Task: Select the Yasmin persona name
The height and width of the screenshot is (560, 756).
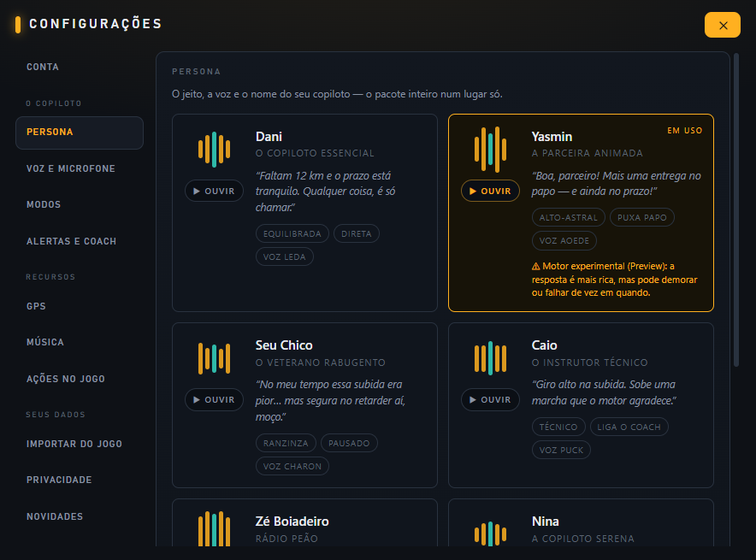Action: pos(552,137)
